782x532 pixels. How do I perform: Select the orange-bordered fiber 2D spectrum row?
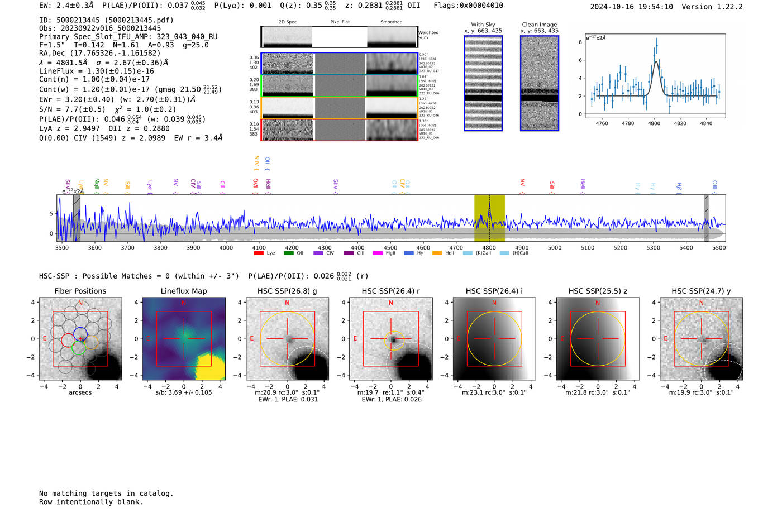coord(339,108)
